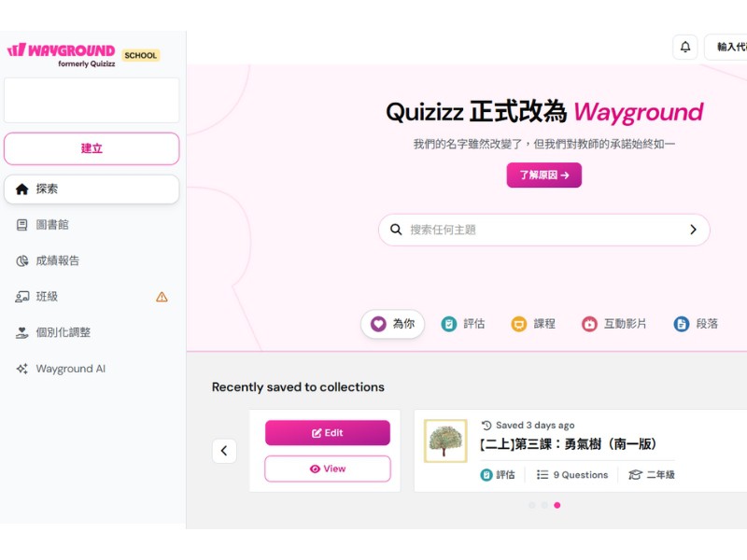Viewport: 747px width, 560px height.
Task: Click the 搜索任何主題 search field
Action: pyautogui.click(x=544, y=230)
